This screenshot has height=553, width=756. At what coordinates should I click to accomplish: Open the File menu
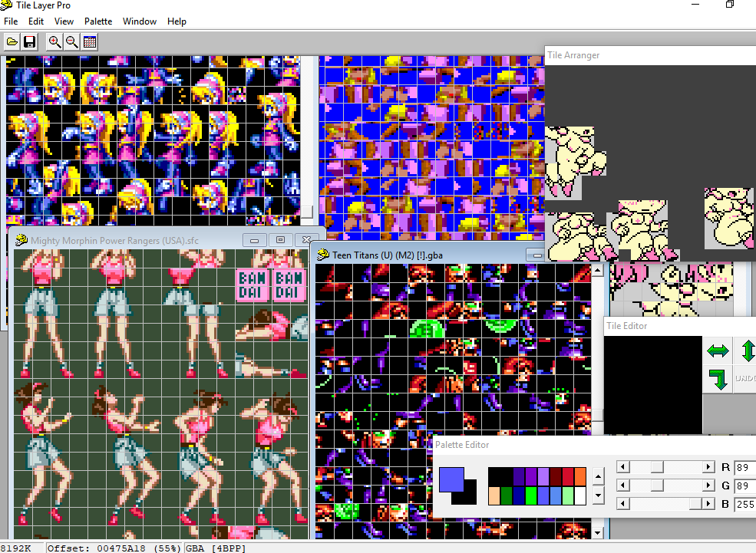[x=11, y=21]
